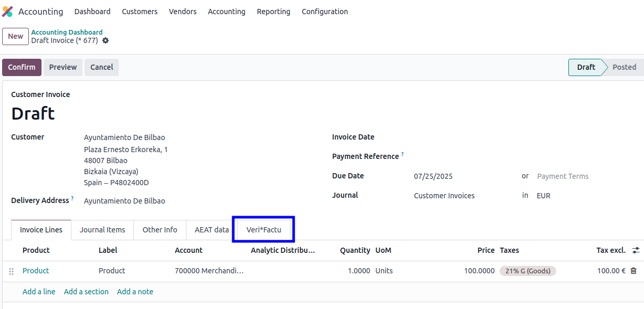Switch to the Journal Items tab

point(102,230)
